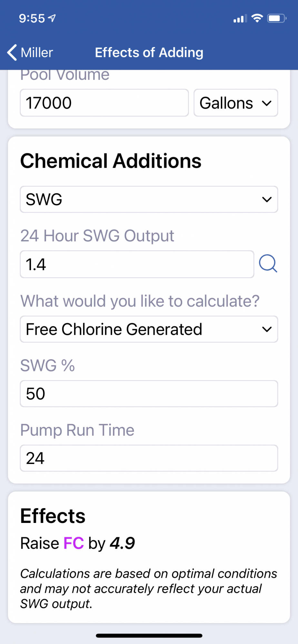This screenshot has height=644, width=298.
Task: Tap the home indicator bar
Action: click(x=149, y=636)
